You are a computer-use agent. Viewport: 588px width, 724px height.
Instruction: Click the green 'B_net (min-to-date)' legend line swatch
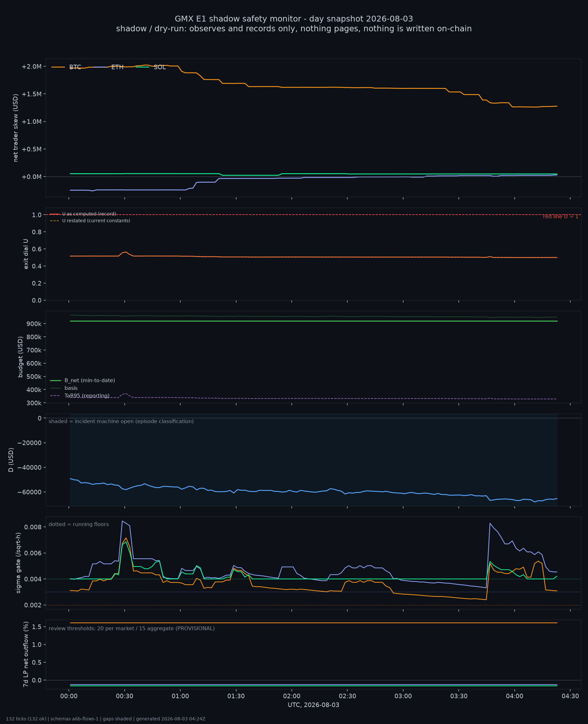click(x=56, y=380)
